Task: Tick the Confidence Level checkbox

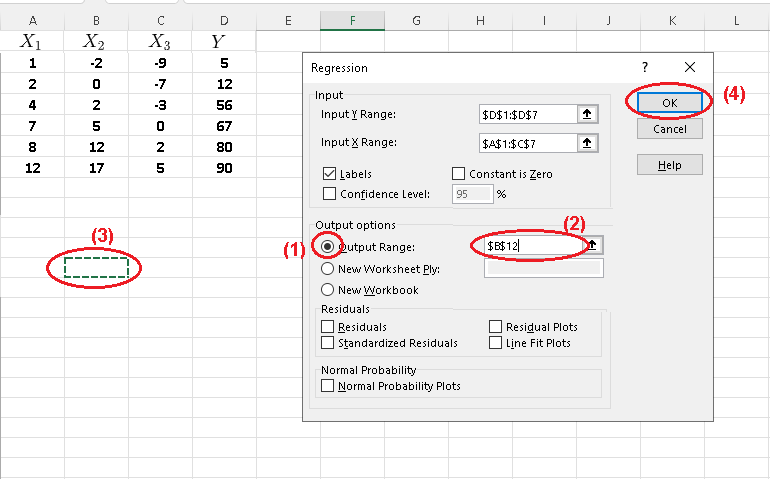Action: pyautogui.click(x=330, y=194)
